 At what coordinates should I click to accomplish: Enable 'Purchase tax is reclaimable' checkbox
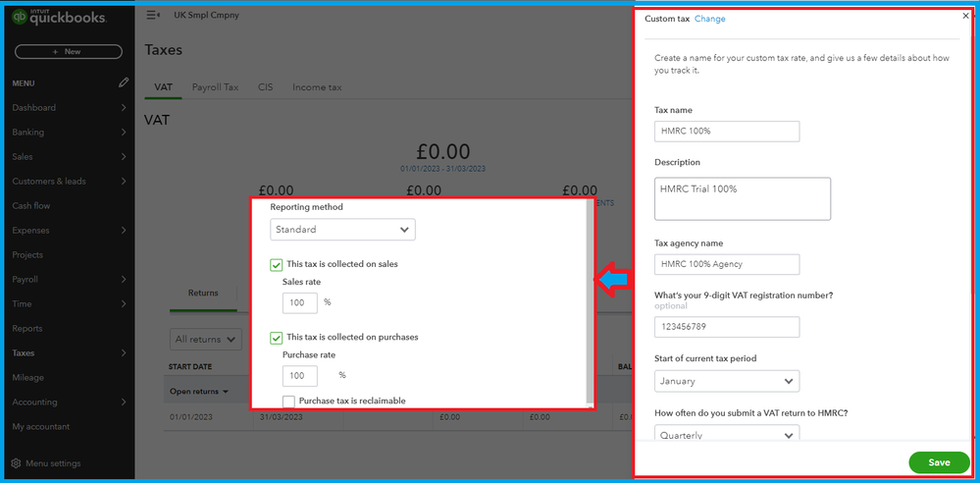[x=288, y=401]
